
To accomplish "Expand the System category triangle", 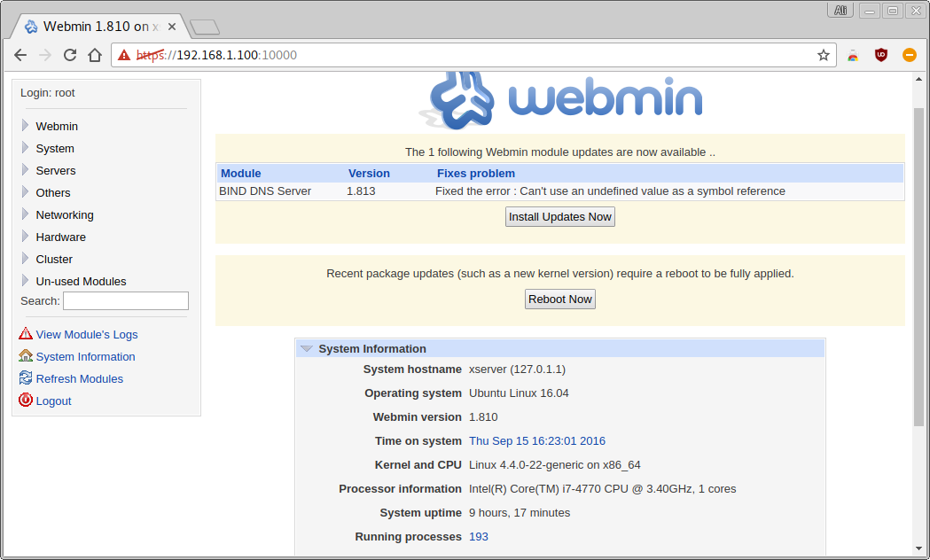I will click(x=25, y=147).
